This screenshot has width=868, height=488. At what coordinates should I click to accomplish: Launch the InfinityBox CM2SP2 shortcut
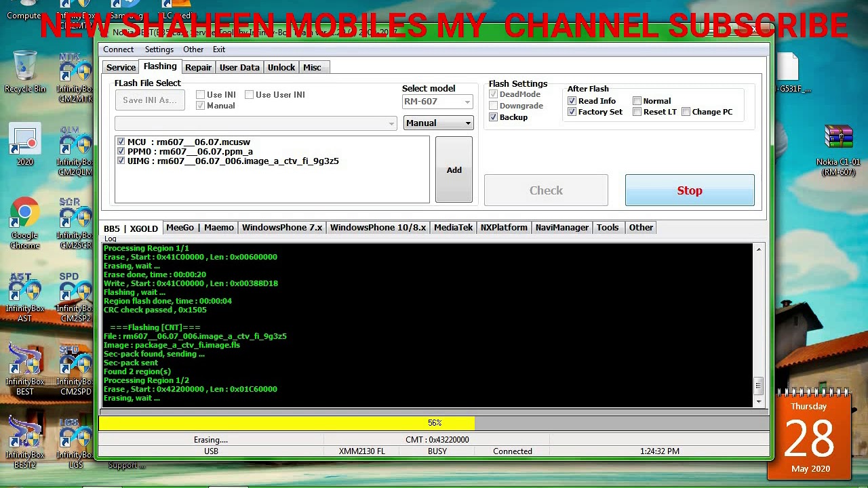tap(75, 298)
